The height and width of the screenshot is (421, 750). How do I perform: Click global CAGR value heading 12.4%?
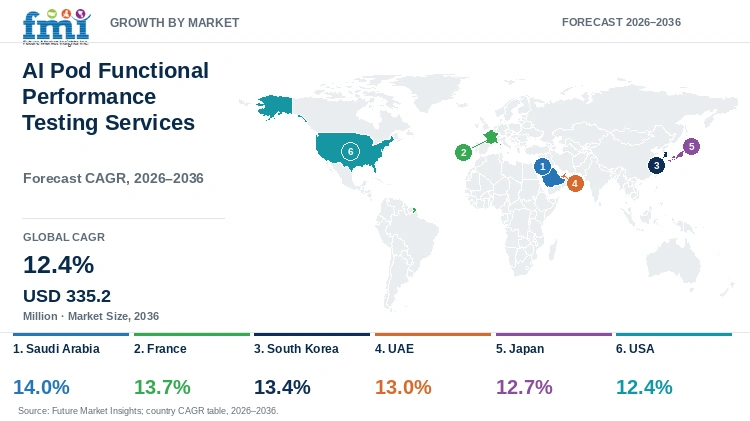[59, 265]
